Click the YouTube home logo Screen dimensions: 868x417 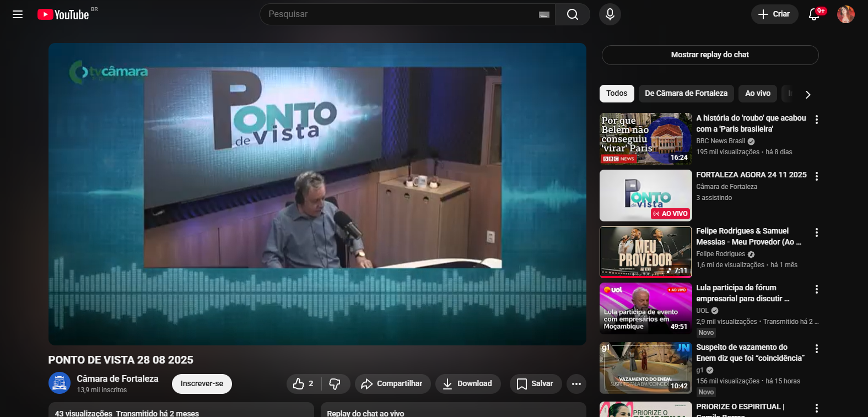point(63,14)
